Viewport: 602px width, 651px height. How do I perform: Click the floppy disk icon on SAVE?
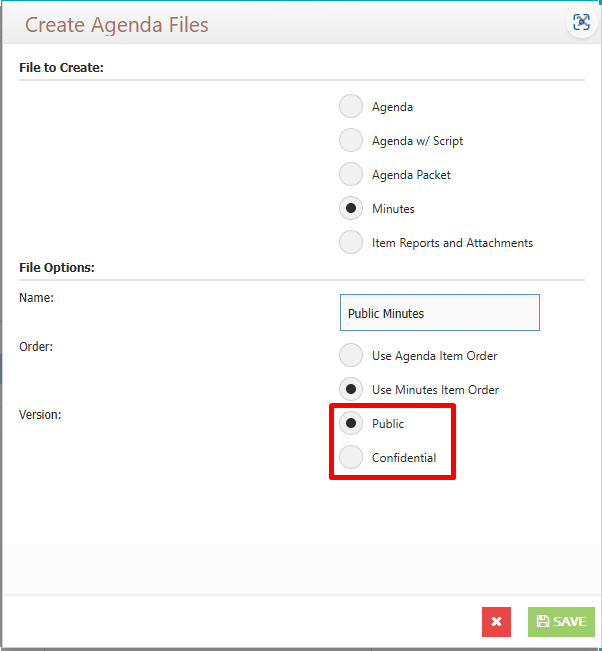click(542, 621)
